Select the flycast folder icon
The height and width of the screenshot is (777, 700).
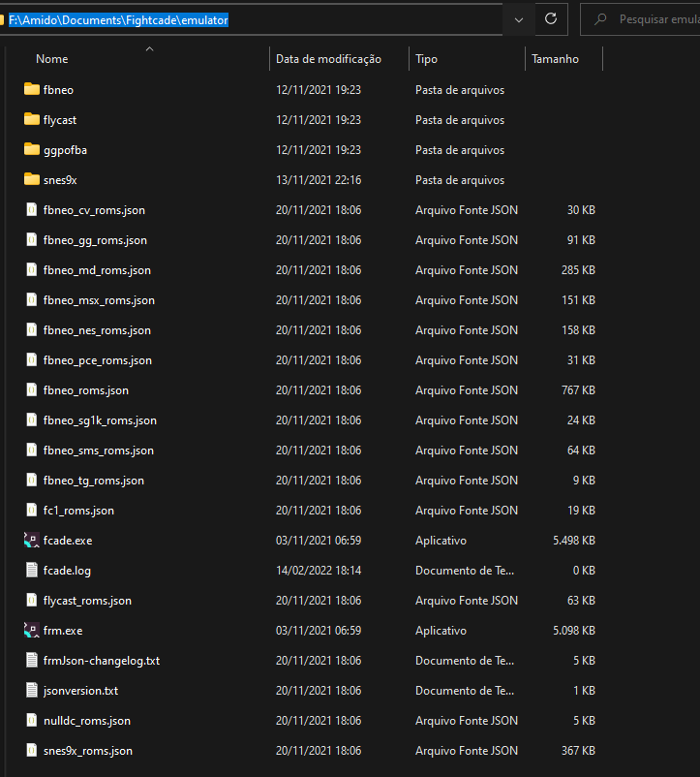click(x=32, y=119)
